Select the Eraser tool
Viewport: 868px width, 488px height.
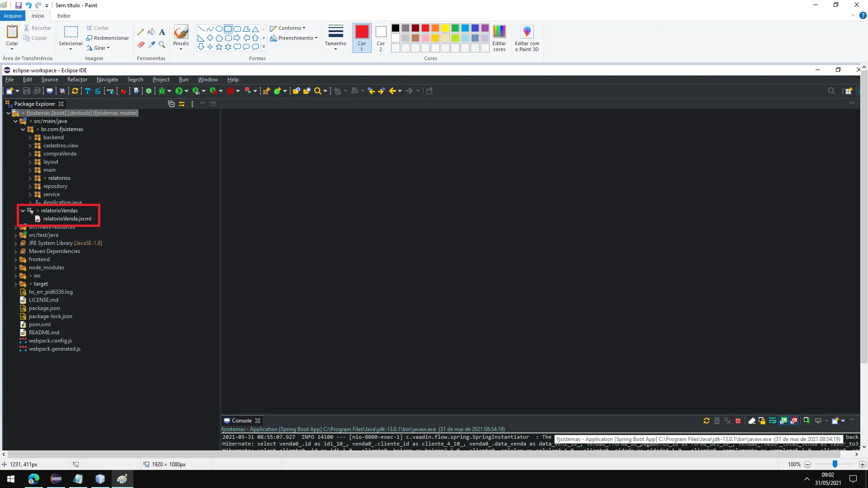pos(141,44)
